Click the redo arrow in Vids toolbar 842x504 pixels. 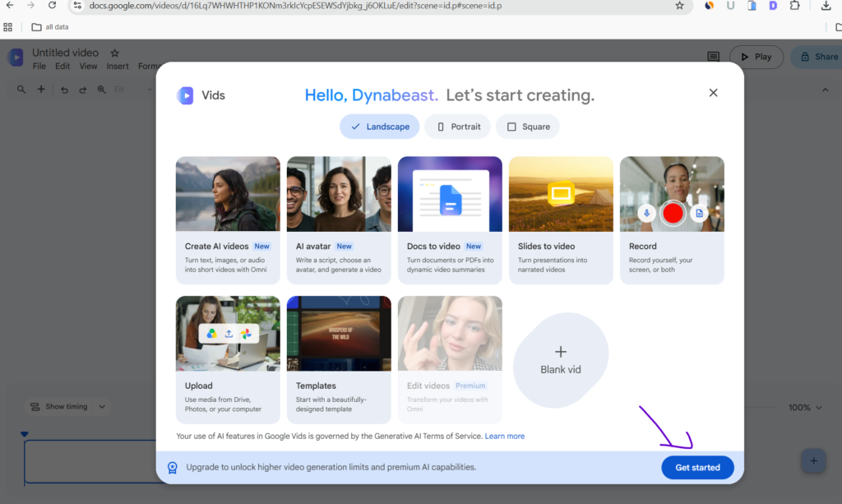(83, 90)
